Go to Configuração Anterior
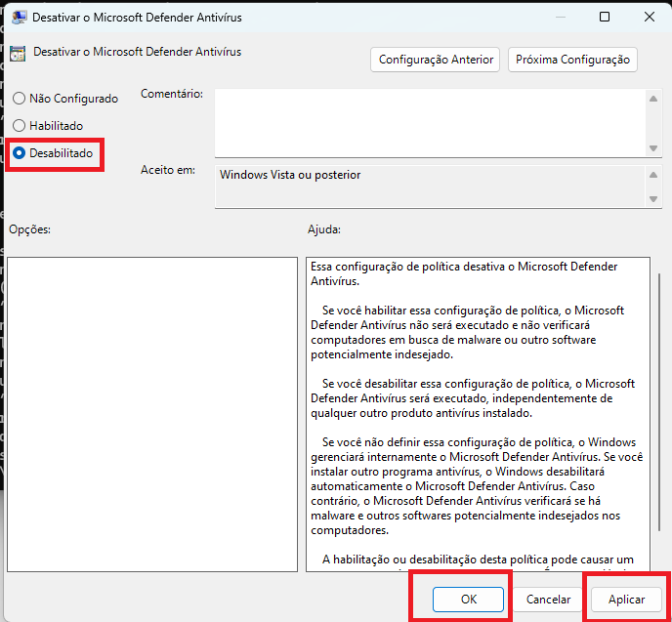 436,60
